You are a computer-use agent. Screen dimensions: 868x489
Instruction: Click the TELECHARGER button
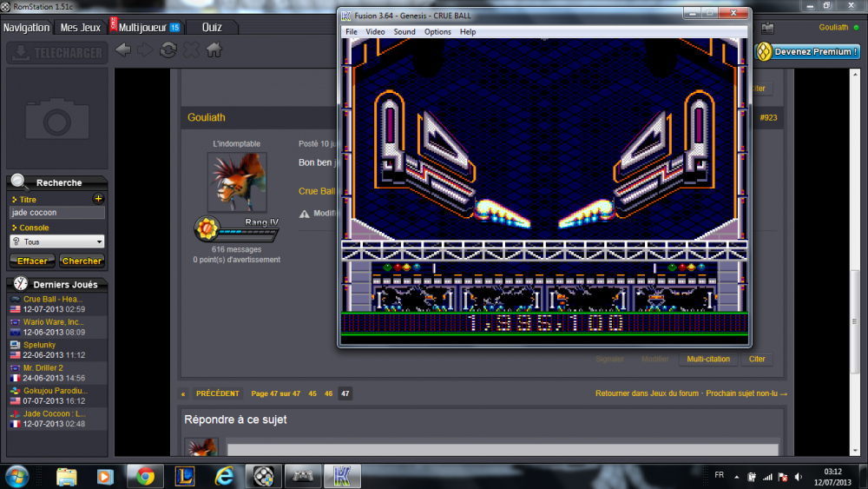57,53
